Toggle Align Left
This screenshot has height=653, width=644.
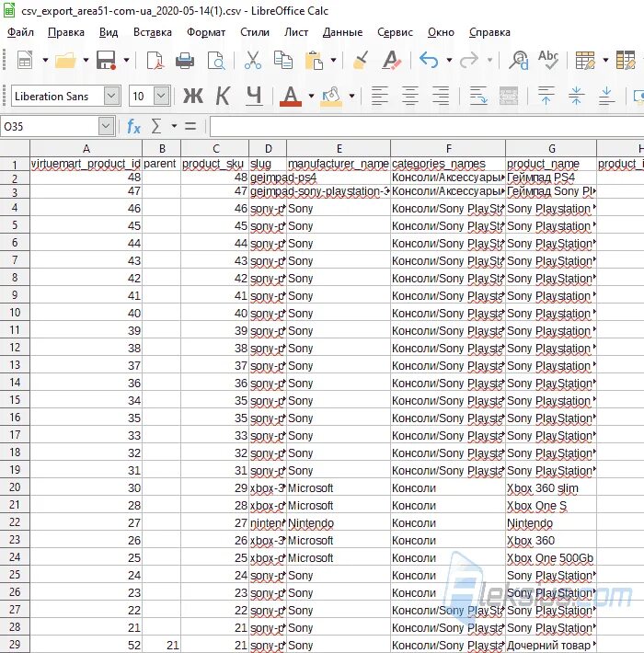[379, 96]
